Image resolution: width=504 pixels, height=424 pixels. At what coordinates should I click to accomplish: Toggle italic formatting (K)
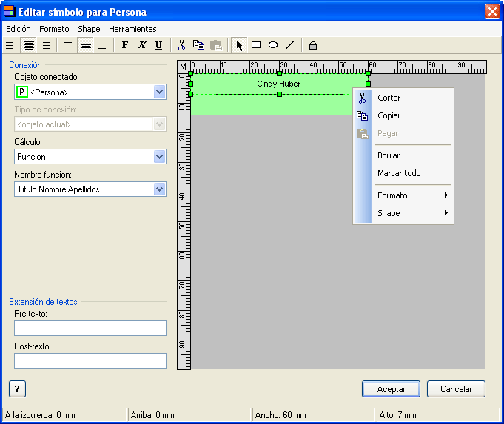[x=142, y=45]
